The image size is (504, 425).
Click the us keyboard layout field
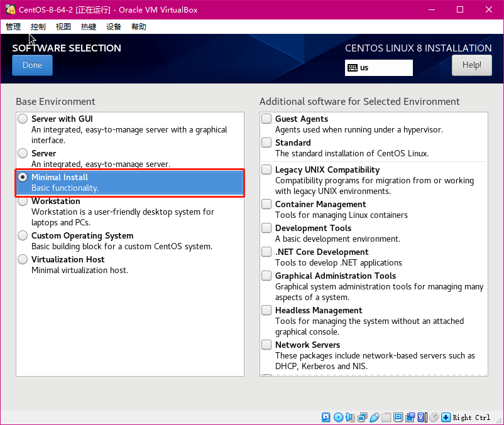coord(379,68)
